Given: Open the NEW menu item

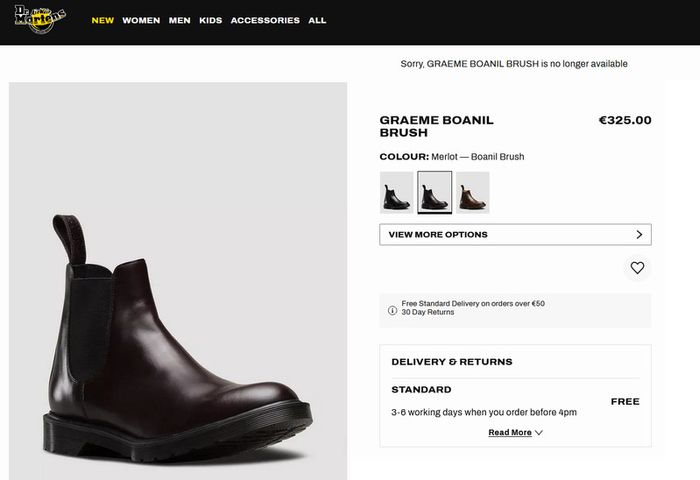Looking at the screenshot, I should 103,20.
